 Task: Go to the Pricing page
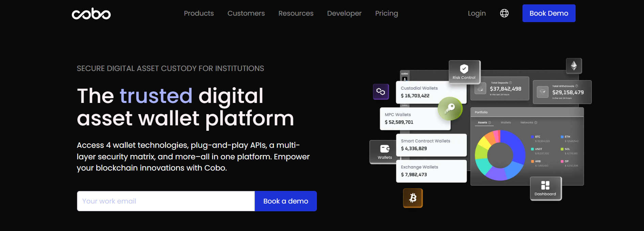pyautogui.click(x=386, y=13)
